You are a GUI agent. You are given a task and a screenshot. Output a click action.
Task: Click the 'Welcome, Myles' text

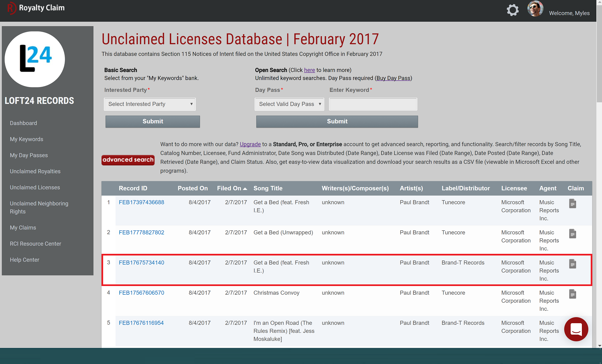(x=569, y=13)
